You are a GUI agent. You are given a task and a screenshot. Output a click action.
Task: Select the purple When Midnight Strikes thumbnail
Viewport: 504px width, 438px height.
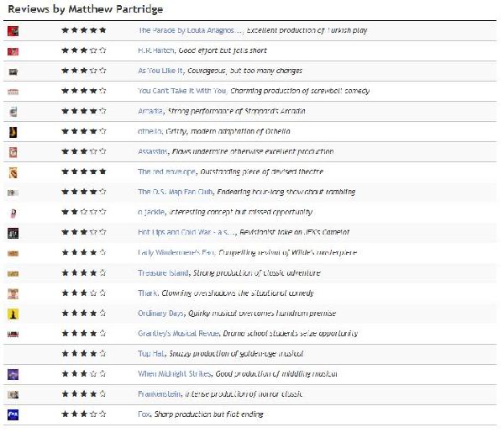[x=13, y=374]
